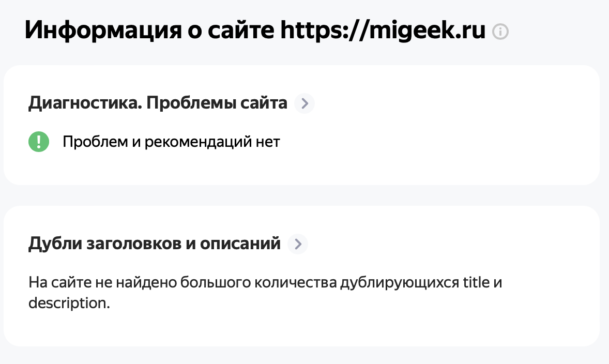Click the paragraph about дублирующихся title и description

tap(265, 293)
